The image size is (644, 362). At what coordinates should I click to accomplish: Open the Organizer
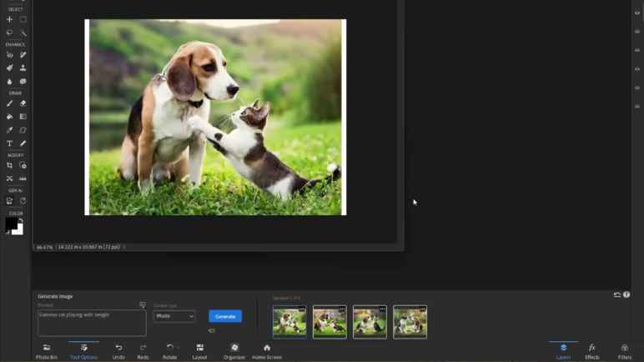234,348
